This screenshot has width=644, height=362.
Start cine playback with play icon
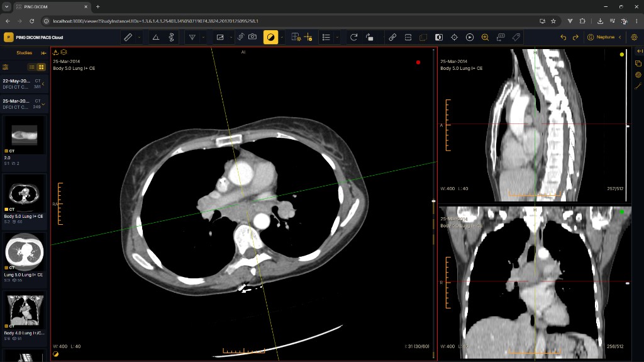click(x=469, y=37)
